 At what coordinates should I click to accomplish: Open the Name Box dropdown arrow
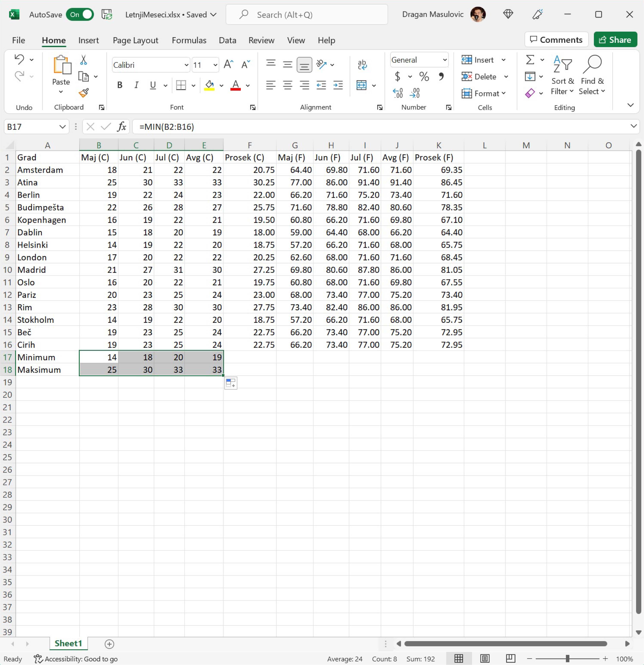click(x=62, y=127)
